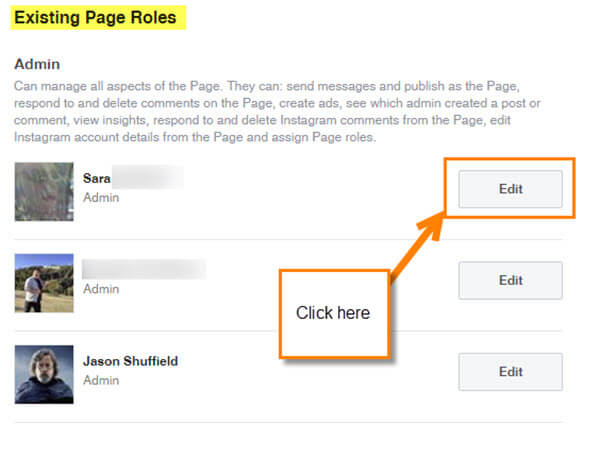600x458 pixels.
Task: Click the bold Admin section heading
Action: [37, 64]
